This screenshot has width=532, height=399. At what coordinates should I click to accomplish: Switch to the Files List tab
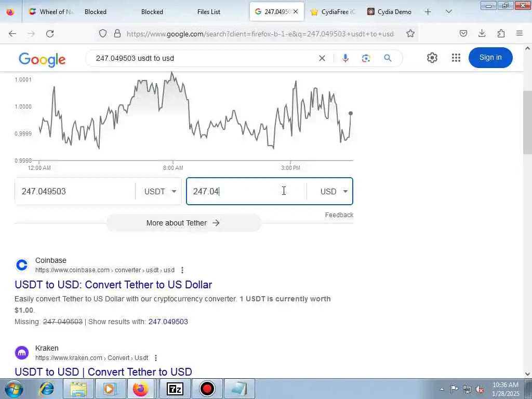click(209, 11)
